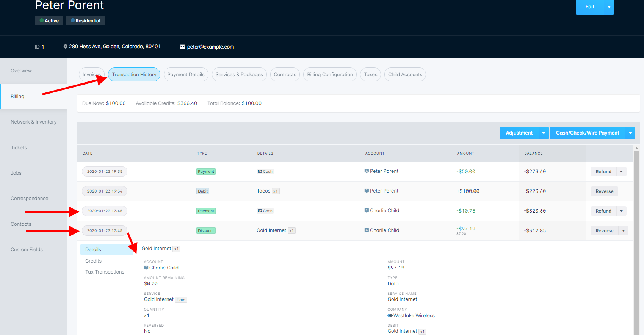Screen dimensions: 644x335
Task: Click the transaction table vertical scrollbar
Action: point(636,243)
